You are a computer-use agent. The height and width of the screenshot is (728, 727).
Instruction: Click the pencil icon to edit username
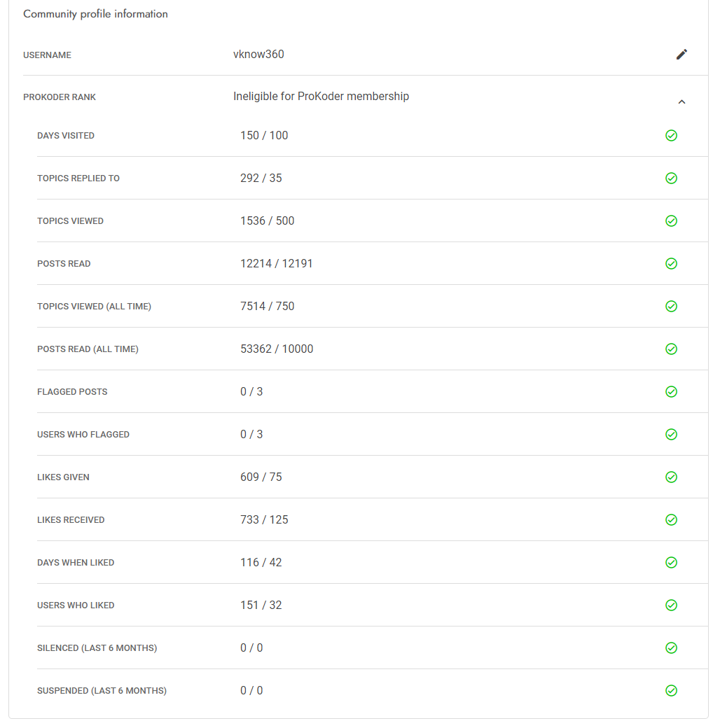tap(681, 55)
